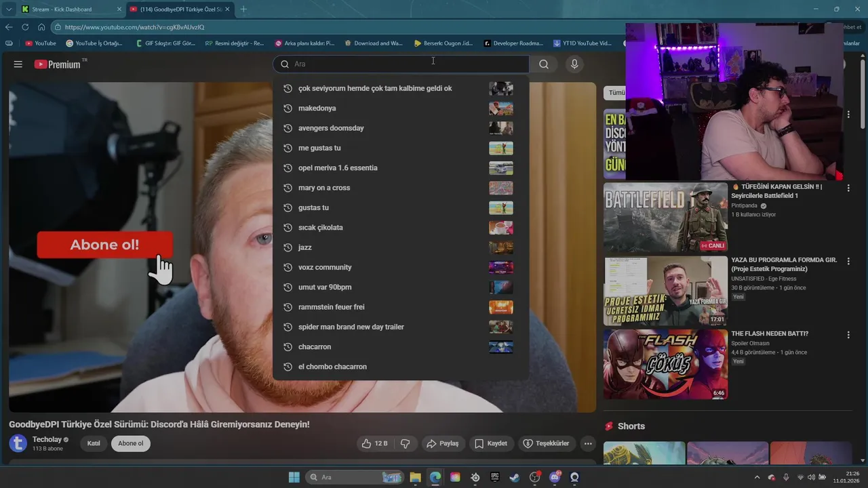Click the Teşekkürler thanks button
868x488 pixels.
[547, 443]
